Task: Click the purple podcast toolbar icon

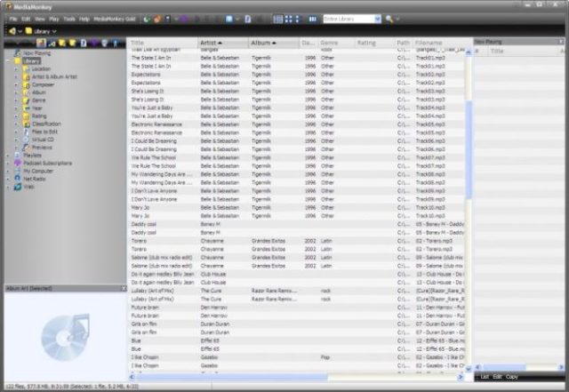Action: [184, 20]
